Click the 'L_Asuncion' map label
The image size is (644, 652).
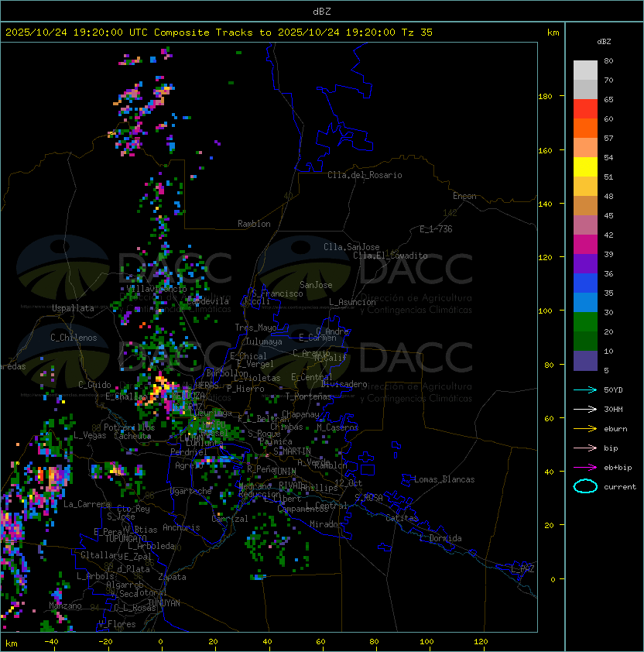pyautogui.click(x=352, y=302)
